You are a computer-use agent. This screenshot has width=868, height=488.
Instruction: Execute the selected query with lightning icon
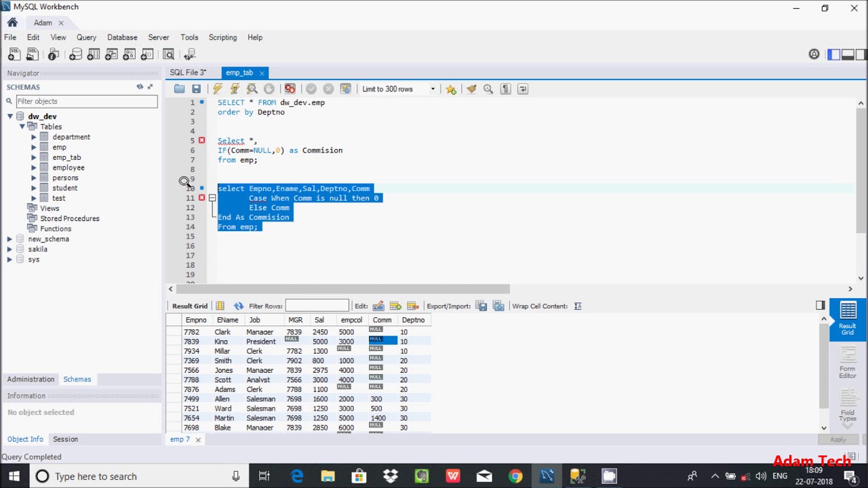pyautogui.click(x=217, y=89)
